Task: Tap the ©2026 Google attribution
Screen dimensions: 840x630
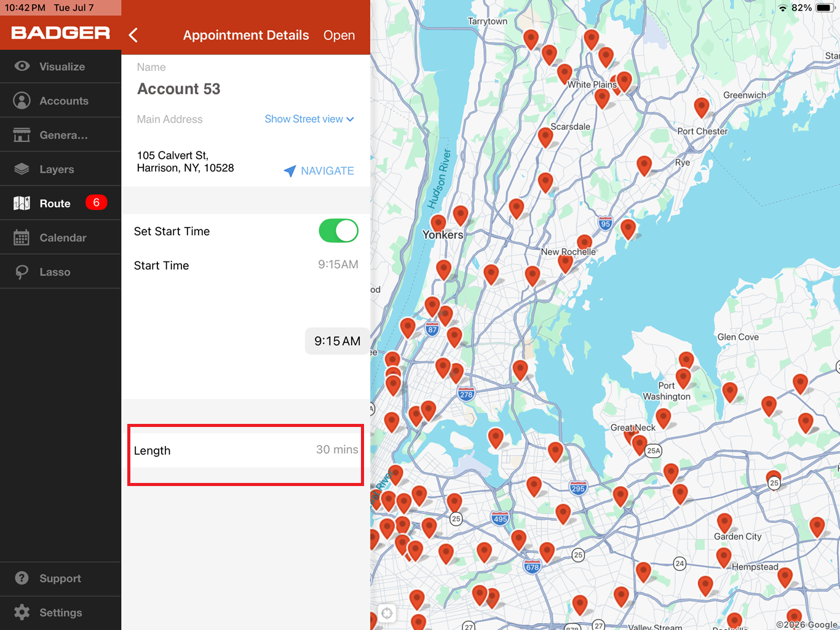Action: point(807,624)
